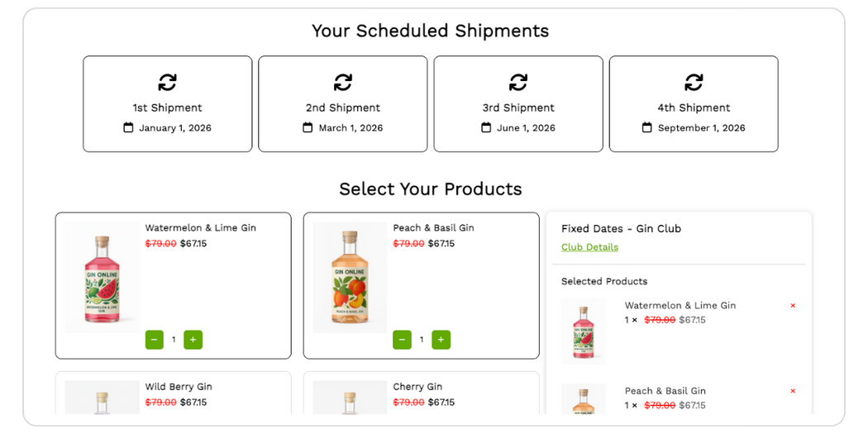
Task: Increase Peach & Basil Gin quantity
Action: [441, 340]
